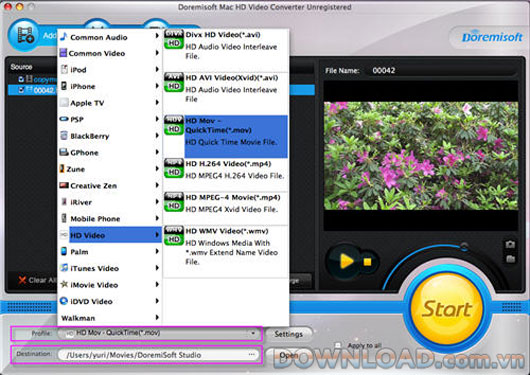Click the HD MOV format icon
Screen dimensions: 530x375
point(174,125)
